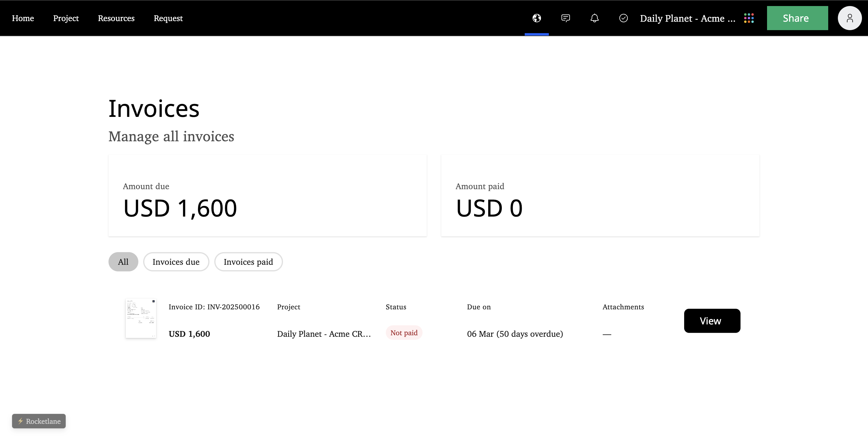The image size is (868, 444).
Task: Click the Rocketlane lightning badge
Action: point(39,421)
